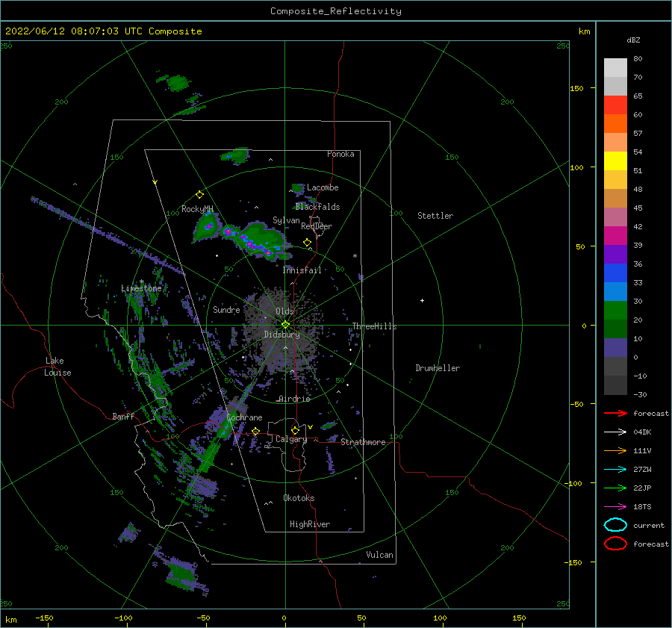This screenshot has height=628, width=672.
Task: Select the HighRiver label
Action: 310,524
